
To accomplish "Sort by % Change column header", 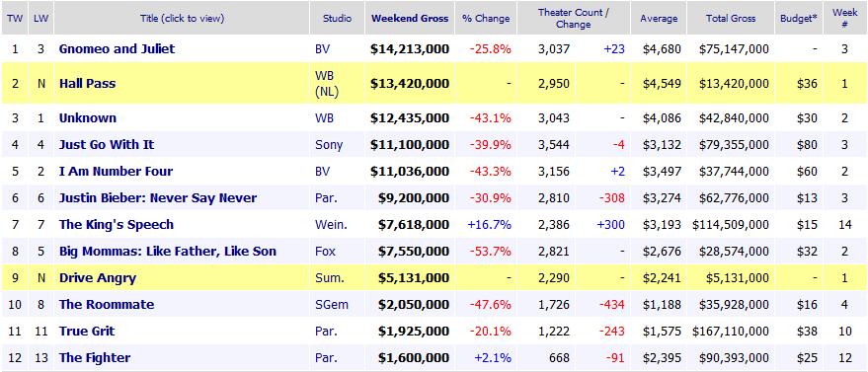I will pyautogui.click(x=486, y=18).
